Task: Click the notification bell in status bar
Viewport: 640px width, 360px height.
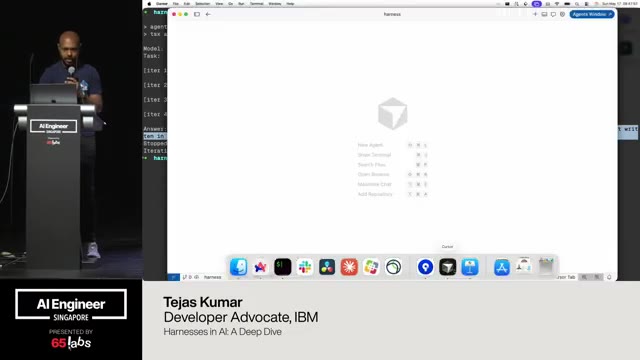Action: tap(609, 277)
